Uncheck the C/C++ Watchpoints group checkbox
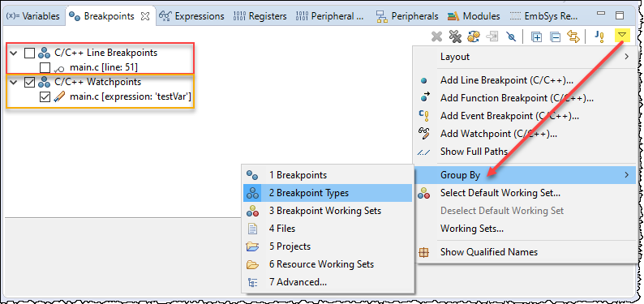The image size is (644, 304). [x=29, y=83]
